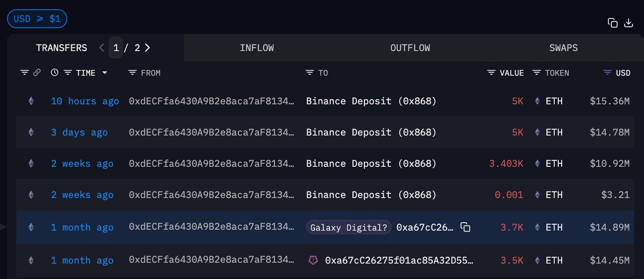Viewport: 644px width, 279px height.
Task: Remove the USD ≥ $1 filter chip
Action: pyautogui.click(x=36, y=19)
